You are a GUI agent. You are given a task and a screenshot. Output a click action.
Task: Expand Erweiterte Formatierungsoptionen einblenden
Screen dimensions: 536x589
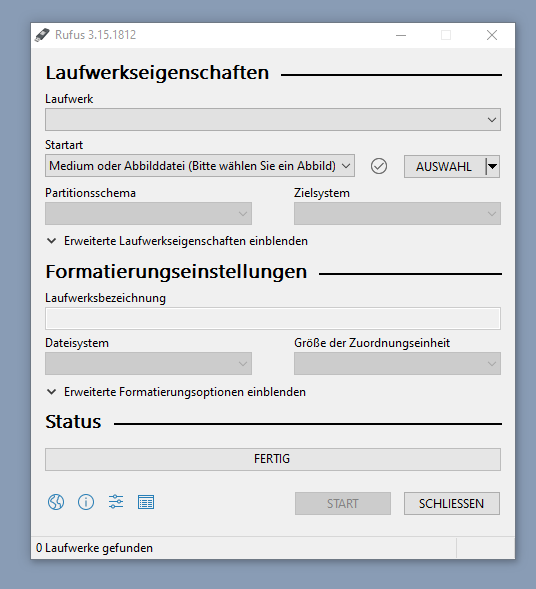tap(176, 392)
